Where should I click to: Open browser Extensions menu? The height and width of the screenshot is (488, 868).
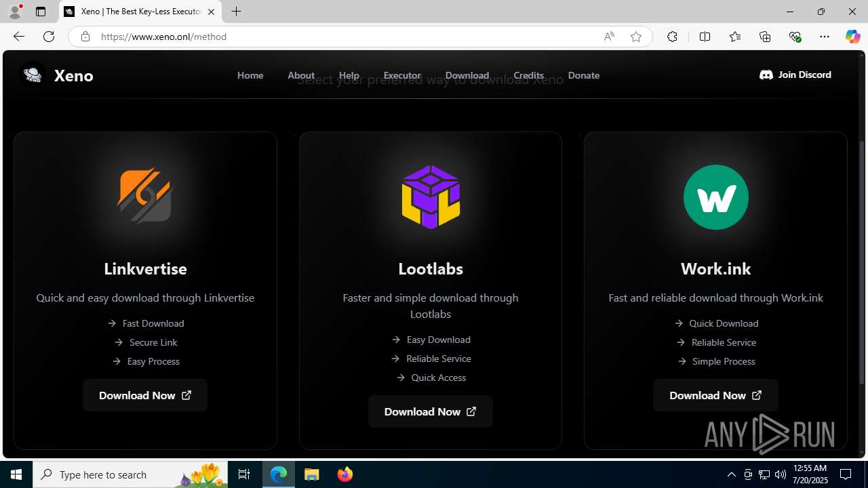672,37
